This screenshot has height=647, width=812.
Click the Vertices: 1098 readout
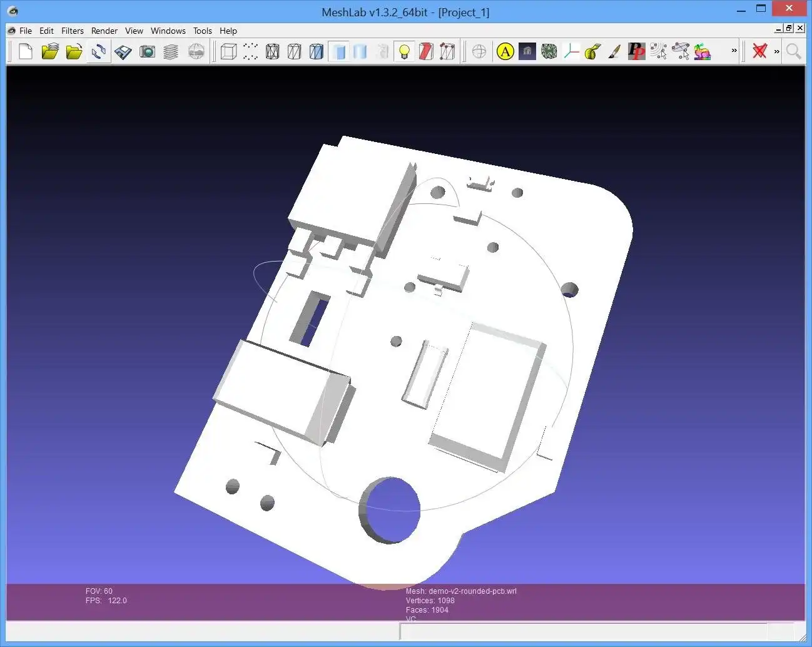pos(430,600)
